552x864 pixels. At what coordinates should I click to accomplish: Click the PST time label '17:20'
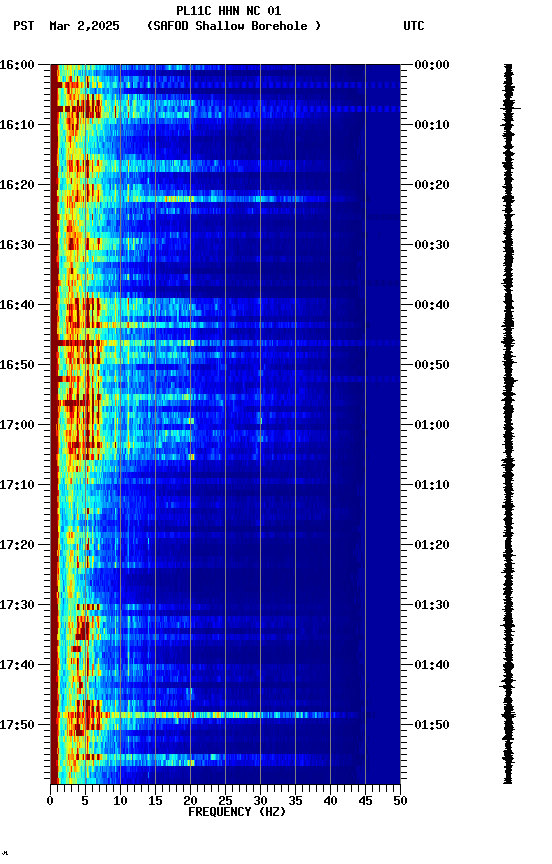tap(17, 545)
